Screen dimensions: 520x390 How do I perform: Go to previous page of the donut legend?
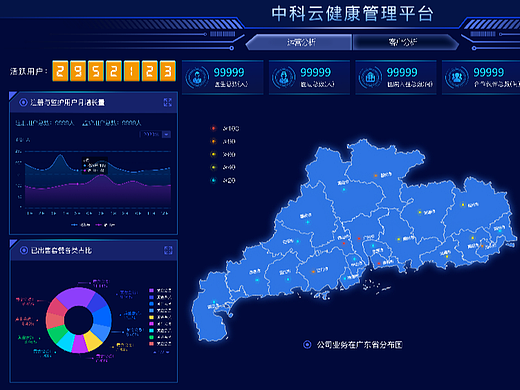[x=154, y=352]
